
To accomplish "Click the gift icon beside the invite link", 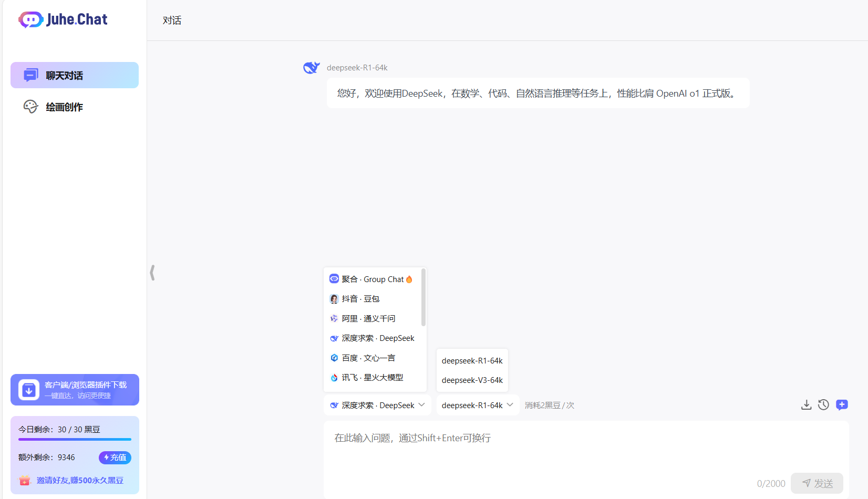I will click(25, 480).
